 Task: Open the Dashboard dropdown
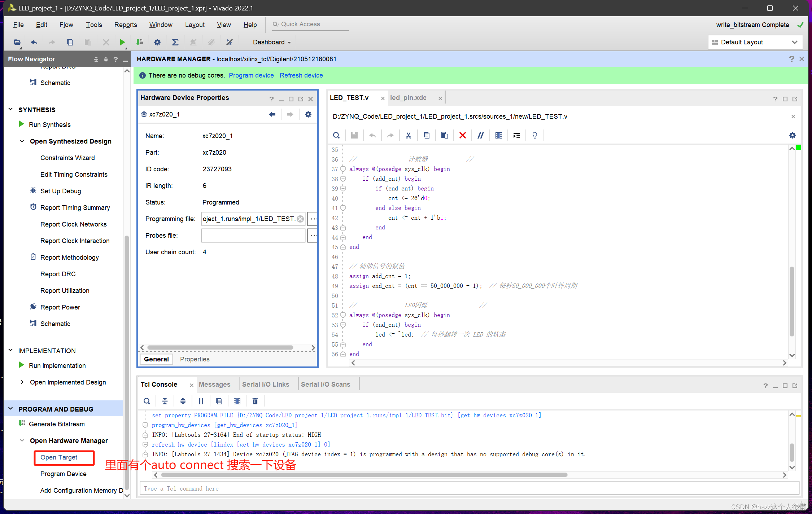tap(272, 42)
